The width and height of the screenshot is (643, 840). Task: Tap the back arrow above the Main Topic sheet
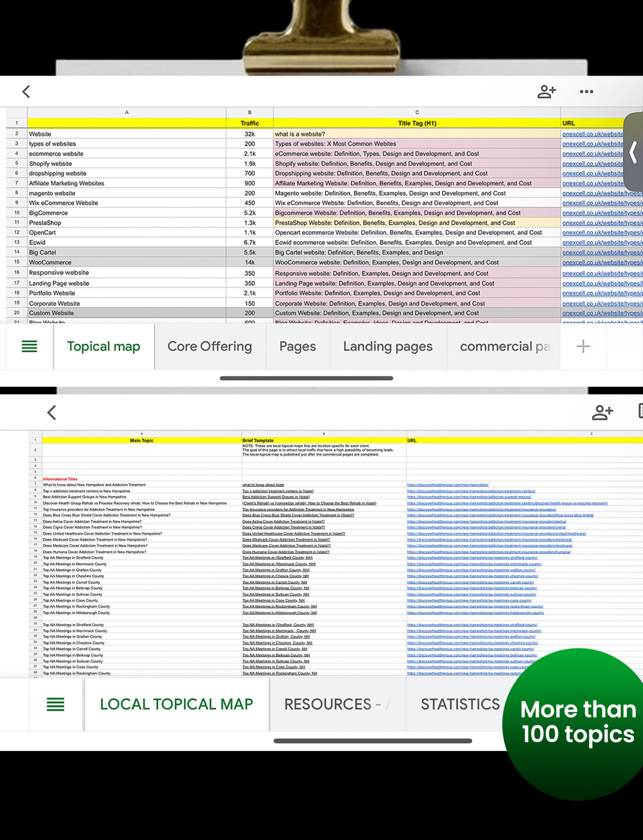(x=52, y=412)
